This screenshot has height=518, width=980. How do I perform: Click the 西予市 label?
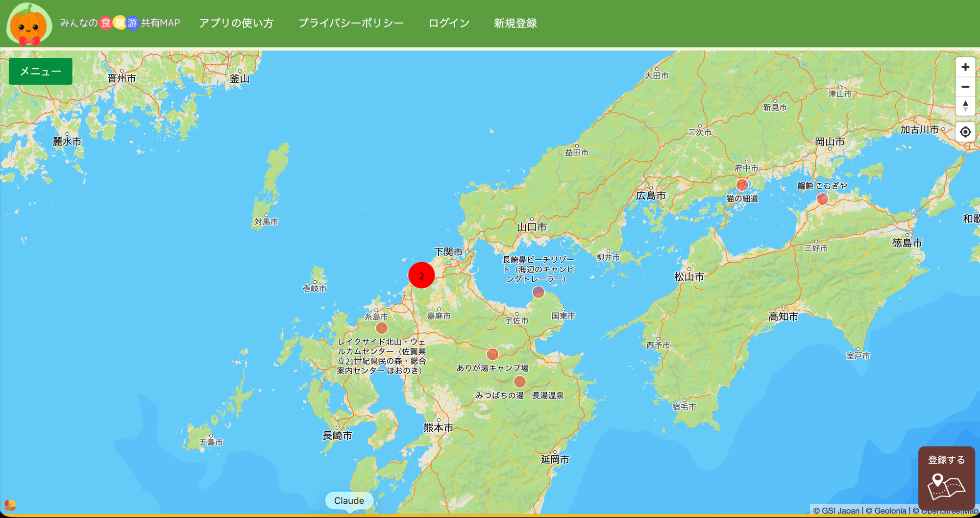[658, 345]
